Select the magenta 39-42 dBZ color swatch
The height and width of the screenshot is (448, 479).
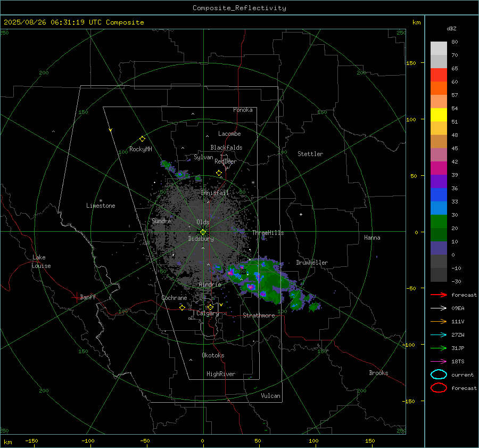pos(439,168)
